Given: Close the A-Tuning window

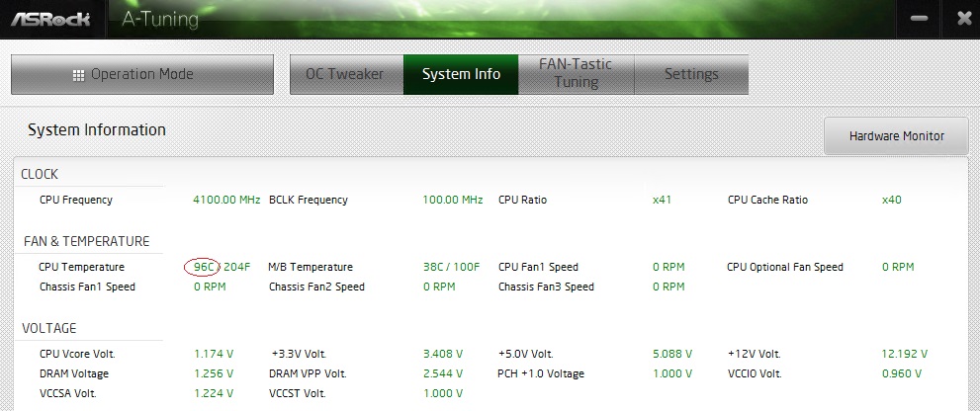Looking at the screenshot, I should click(x=964, y=19).
